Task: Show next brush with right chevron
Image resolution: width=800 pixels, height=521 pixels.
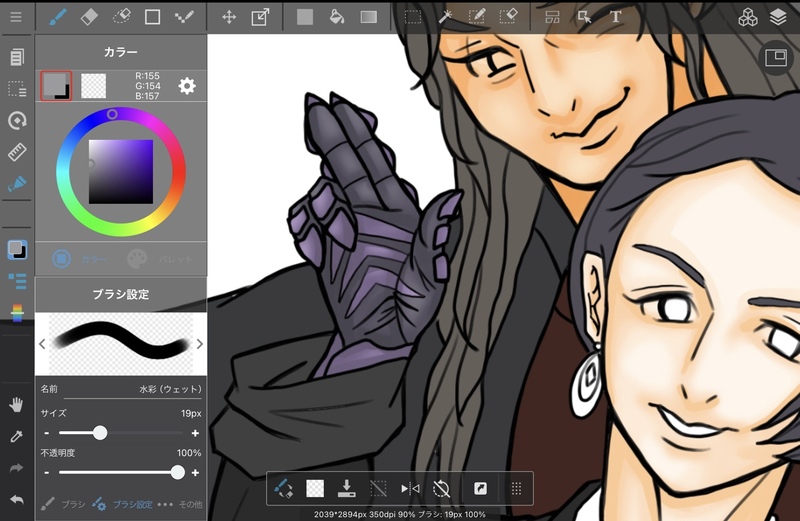Action: 199,344
